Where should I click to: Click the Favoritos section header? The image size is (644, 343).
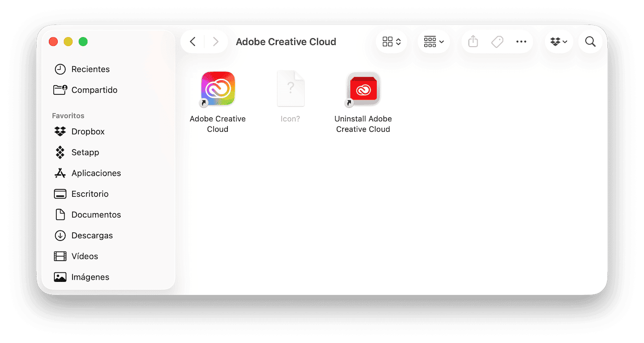(x=68, y=116)
